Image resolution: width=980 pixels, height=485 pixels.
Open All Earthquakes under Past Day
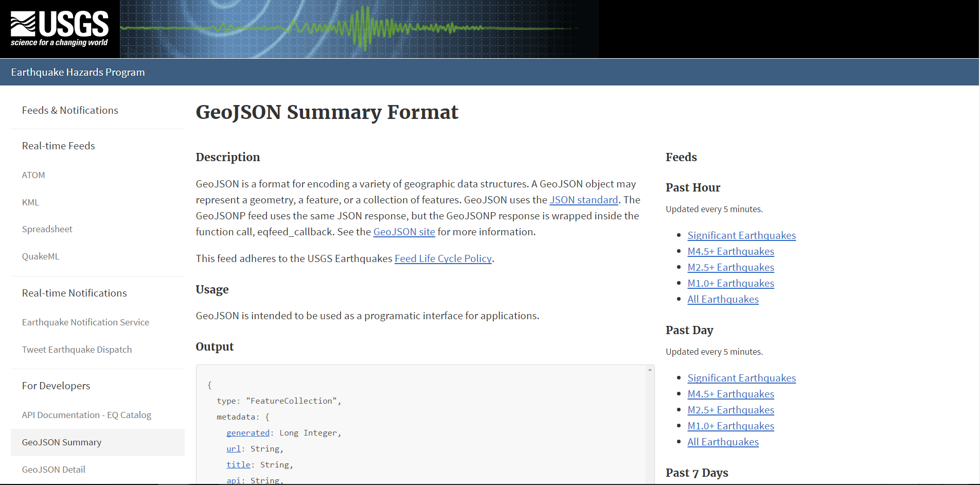tap(722, 441)
